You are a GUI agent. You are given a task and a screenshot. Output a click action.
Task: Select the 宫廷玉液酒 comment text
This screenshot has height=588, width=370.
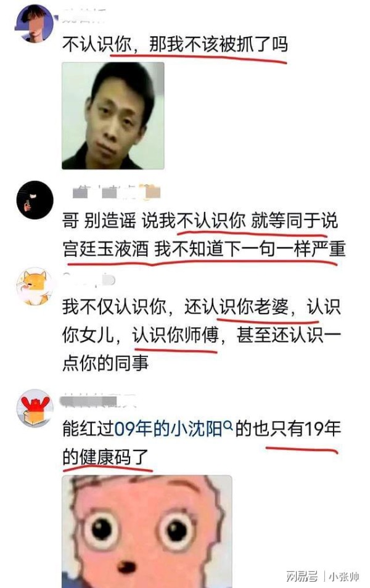pyautogui.click(x=203, y=235)
